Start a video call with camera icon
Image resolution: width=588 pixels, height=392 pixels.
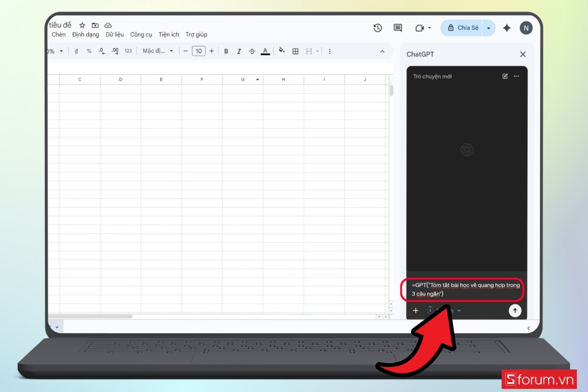point(419,28)
